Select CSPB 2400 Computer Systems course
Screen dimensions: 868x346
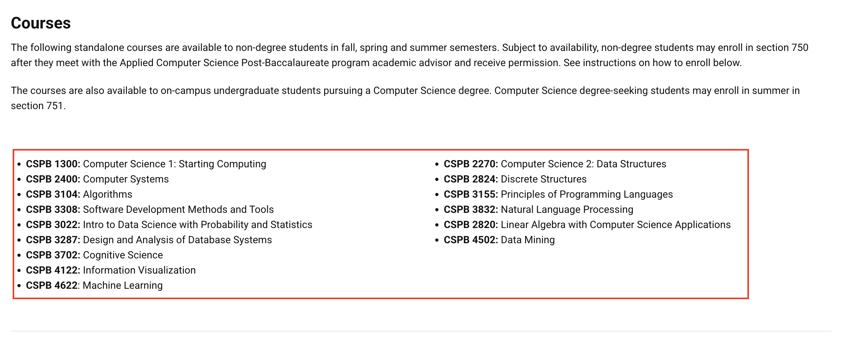pos(97,179)
